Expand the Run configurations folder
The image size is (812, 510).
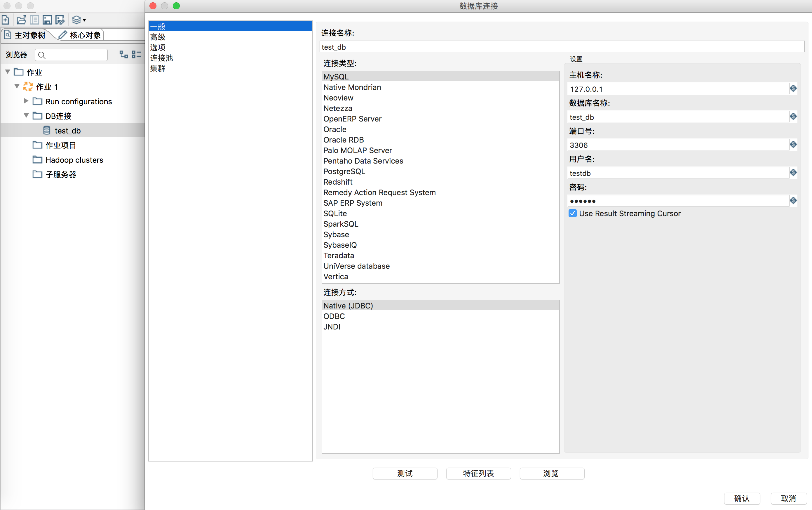26,101
